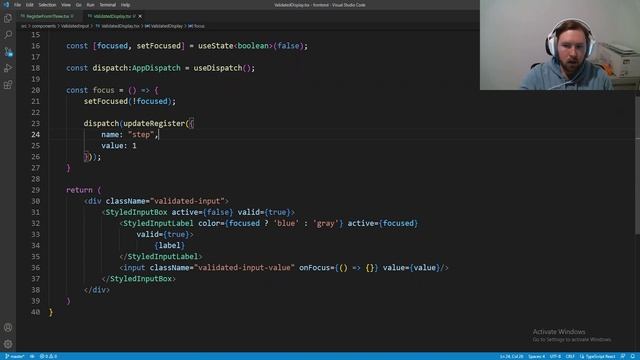Click the 'gray' string on line 32

pyautogui.click(x=326, y=224)
